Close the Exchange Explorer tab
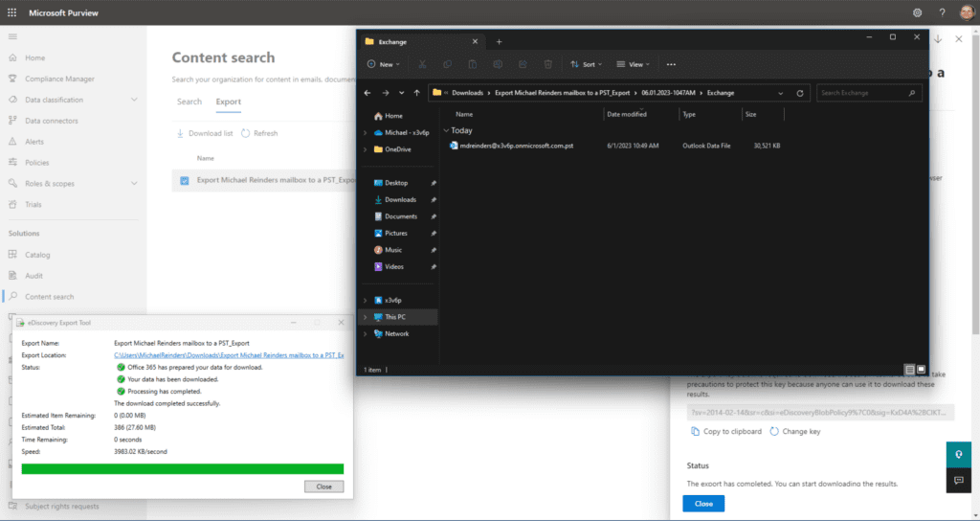This screenshot has width=980, height=521. click(x=475, y=42)
